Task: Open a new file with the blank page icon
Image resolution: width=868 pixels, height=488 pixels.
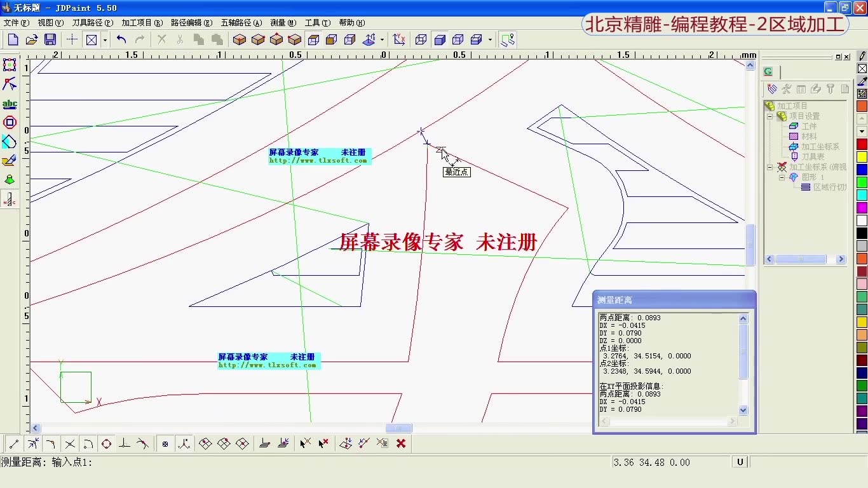Action: [12, 39]
